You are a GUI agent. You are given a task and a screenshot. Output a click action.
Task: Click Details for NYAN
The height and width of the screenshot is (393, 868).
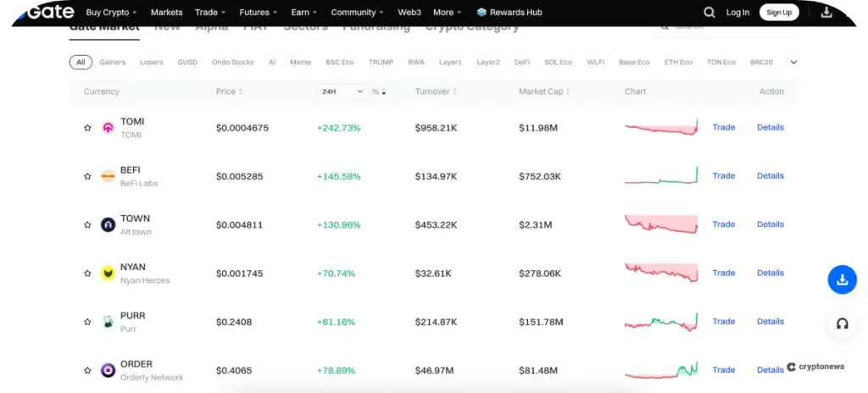pos(771,273)
